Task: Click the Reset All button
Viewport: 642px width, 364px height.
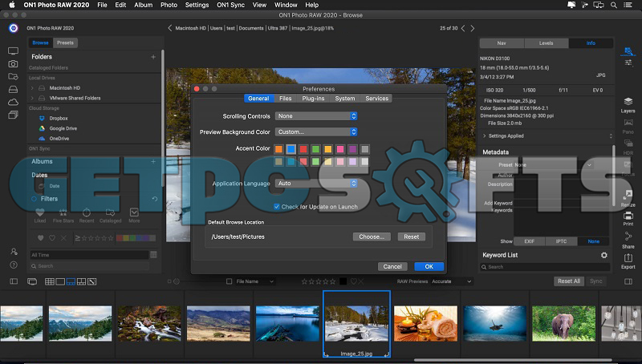Action: click(569, 281)
